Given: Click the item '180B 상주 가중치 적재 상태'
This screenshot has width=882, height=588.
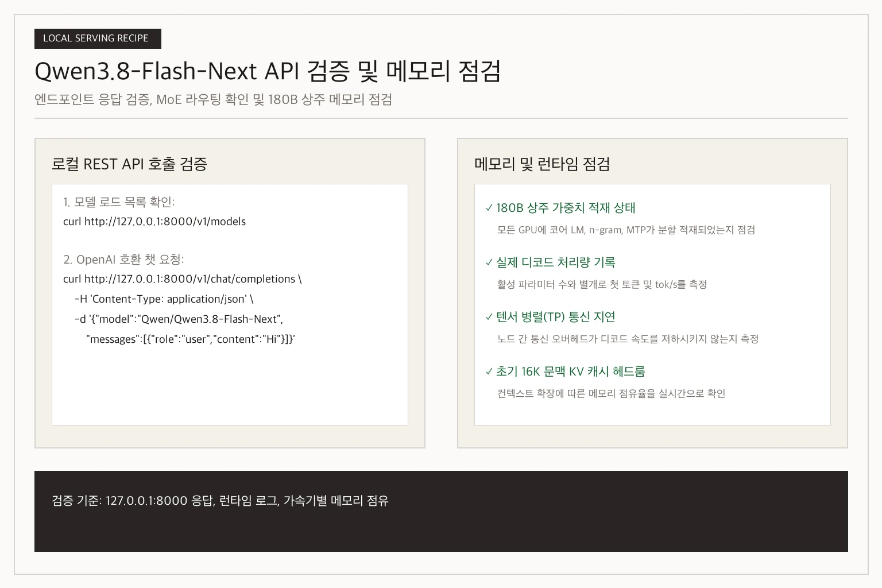Looking at the screenshot, I should coord(566,208).
